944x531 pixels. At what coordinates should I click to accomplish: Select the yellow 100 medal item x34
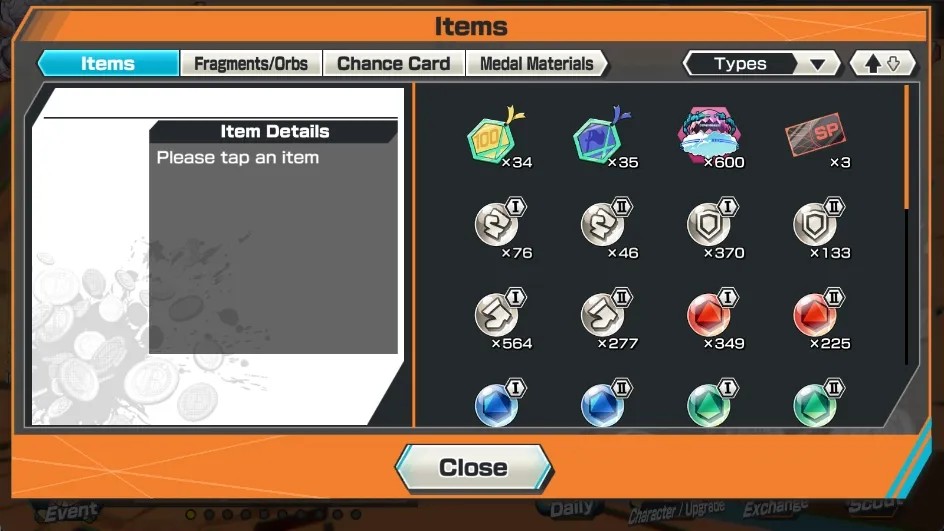click(x=497, y=137)
